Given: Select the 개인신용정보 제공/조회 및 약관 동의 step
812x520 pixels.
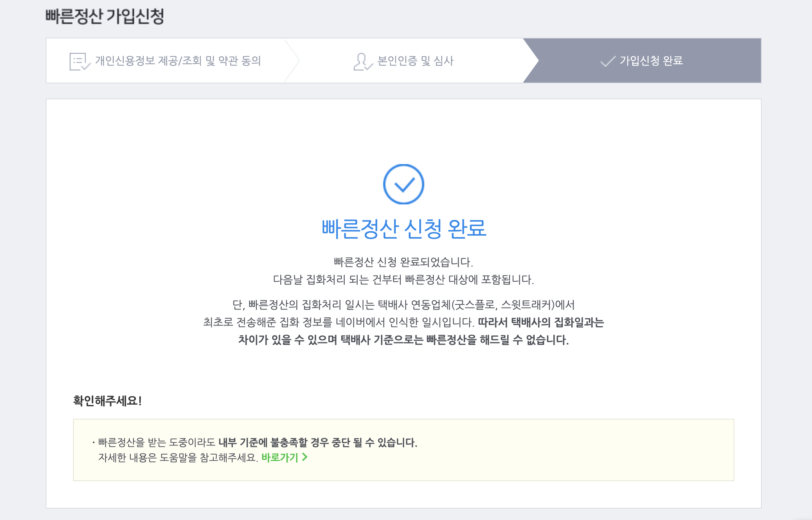Looking at the screenshot, I should [x=178, y=61].
